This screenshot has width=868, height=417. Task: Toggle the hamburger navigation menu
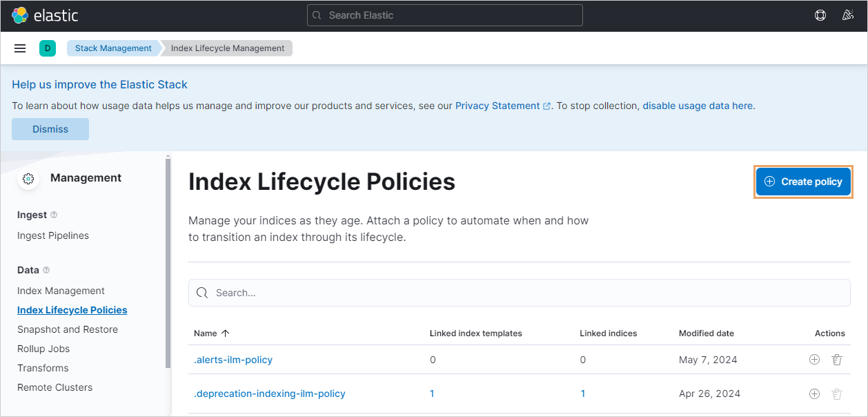pyautogui.click(x=20, y=48)
